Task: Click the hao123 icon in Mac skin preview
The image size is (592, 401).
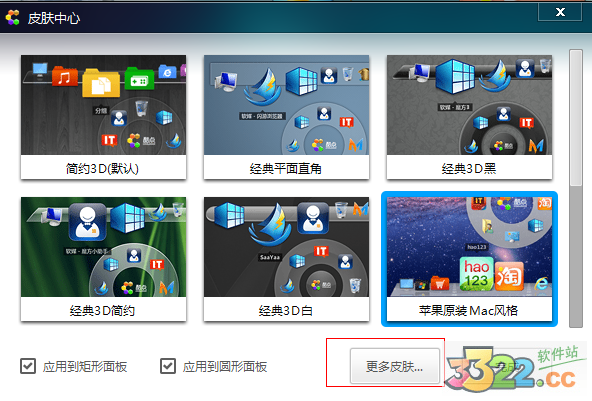Action: pos(476,273)
